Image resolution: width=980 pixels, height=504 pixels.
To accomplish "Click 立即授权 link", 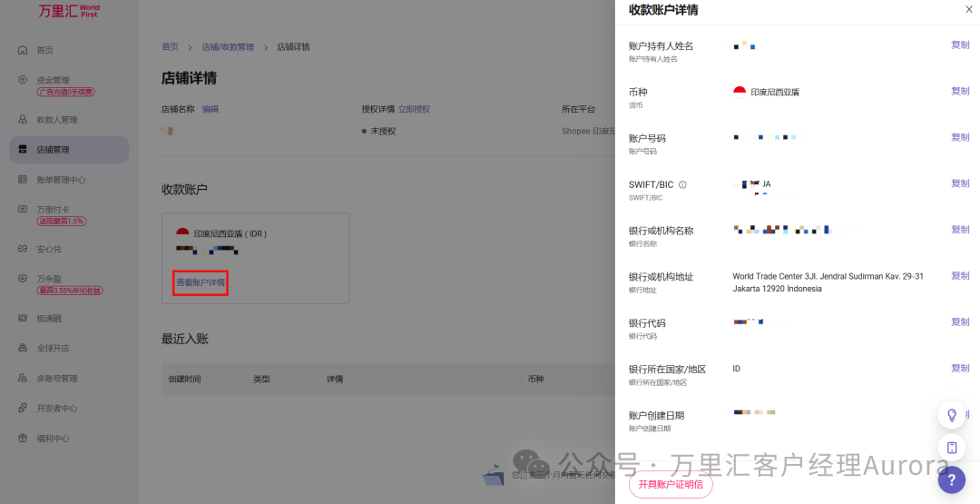I will (x=414, y=109).
